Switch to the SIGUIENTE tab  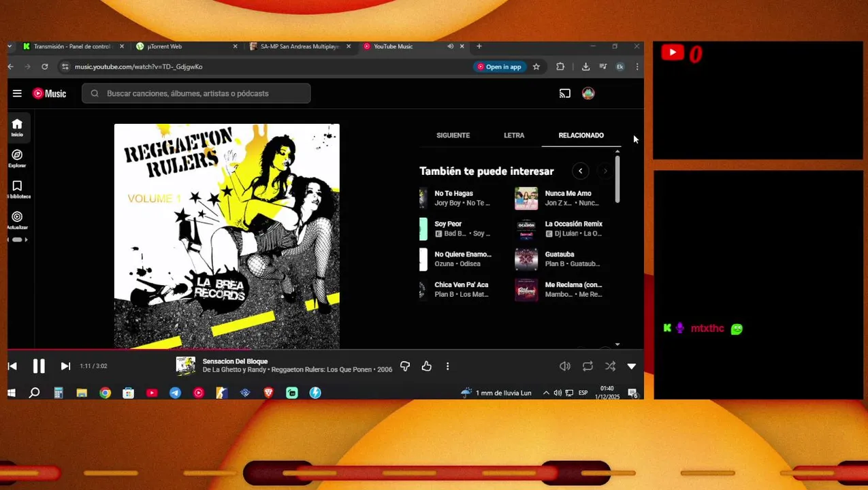tap(453, 135)
